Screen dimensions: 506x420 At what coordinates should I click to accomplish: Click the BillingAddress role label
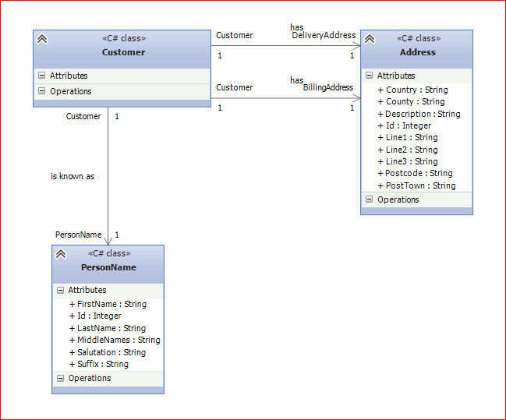(328, 87)
